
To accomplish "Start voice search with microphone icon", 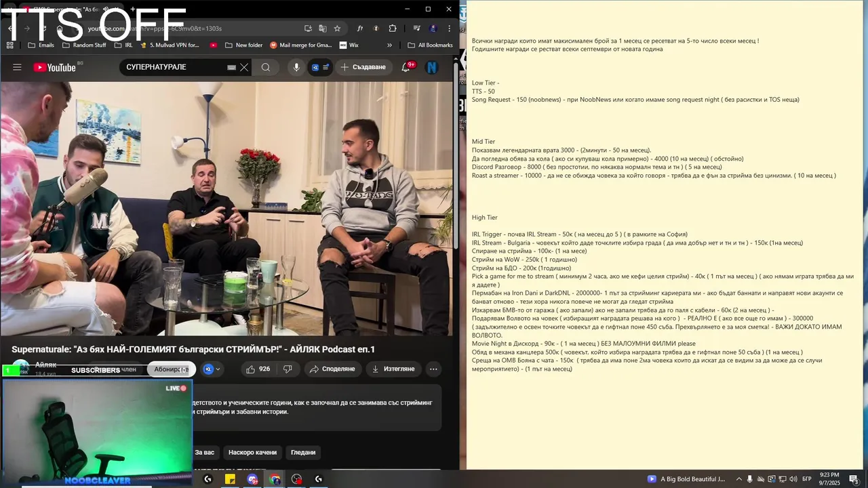I will pos(296,67).
